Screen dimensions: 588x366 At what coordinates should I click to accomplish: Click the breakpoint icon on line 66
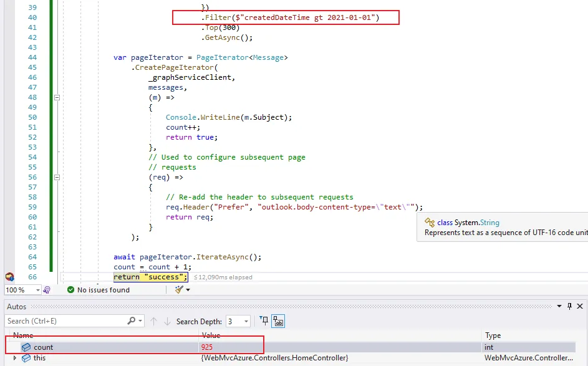click(10, 277)
